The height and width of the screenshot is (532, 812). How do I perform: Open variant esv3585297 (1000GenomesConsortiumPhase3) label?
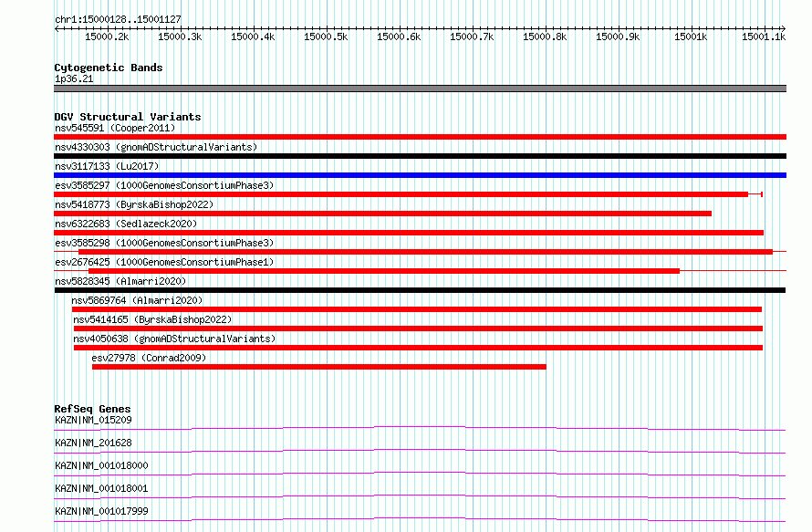click(164, 185)
